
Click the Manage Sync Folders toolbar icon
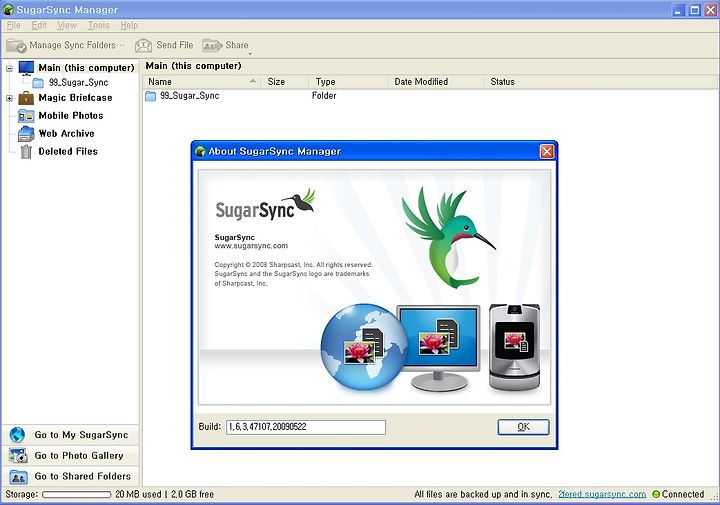17,45
